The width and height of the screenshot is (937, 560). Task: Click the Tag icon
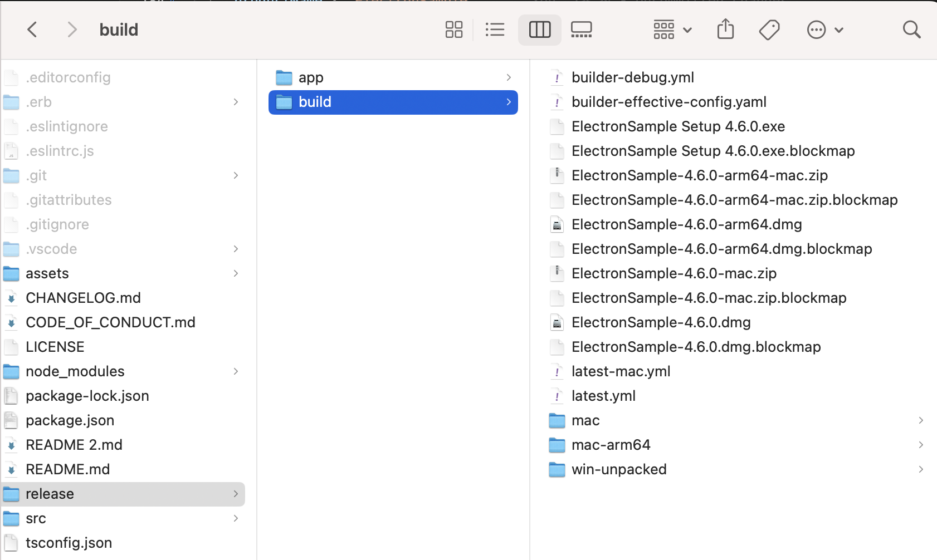pos(769,30)
